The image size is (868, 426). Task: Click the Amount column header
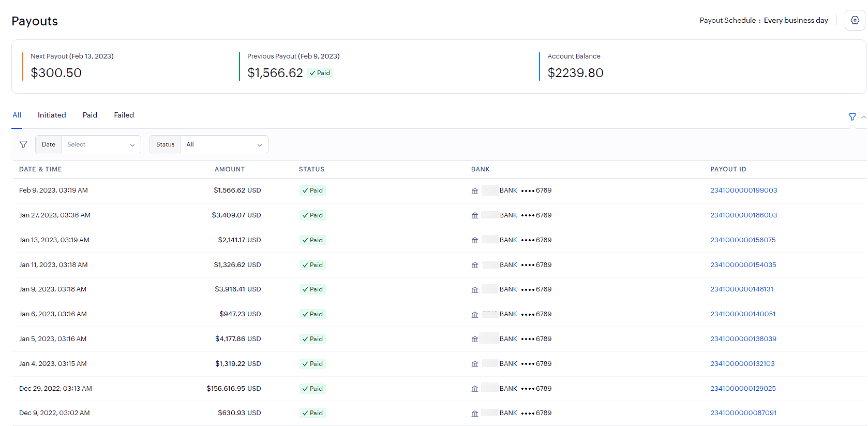coord(230,169)
